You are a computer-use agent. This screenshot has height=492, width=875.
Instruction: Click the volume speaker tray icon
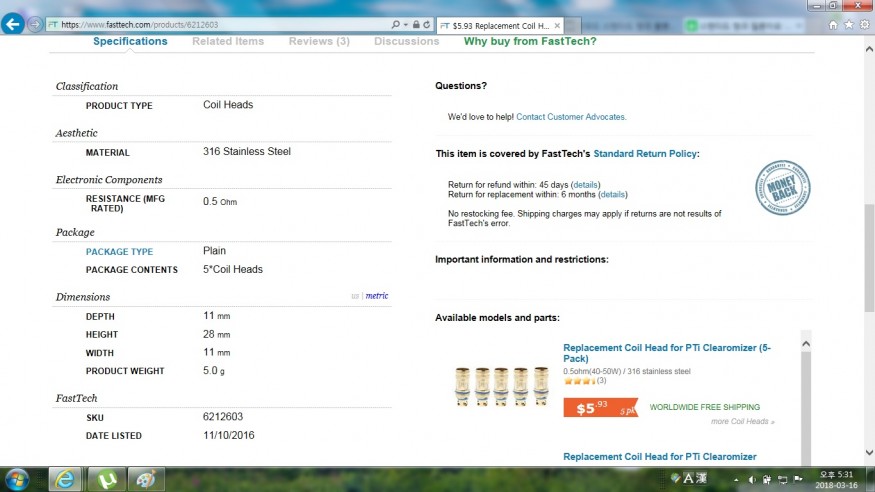tap(752, 479)
